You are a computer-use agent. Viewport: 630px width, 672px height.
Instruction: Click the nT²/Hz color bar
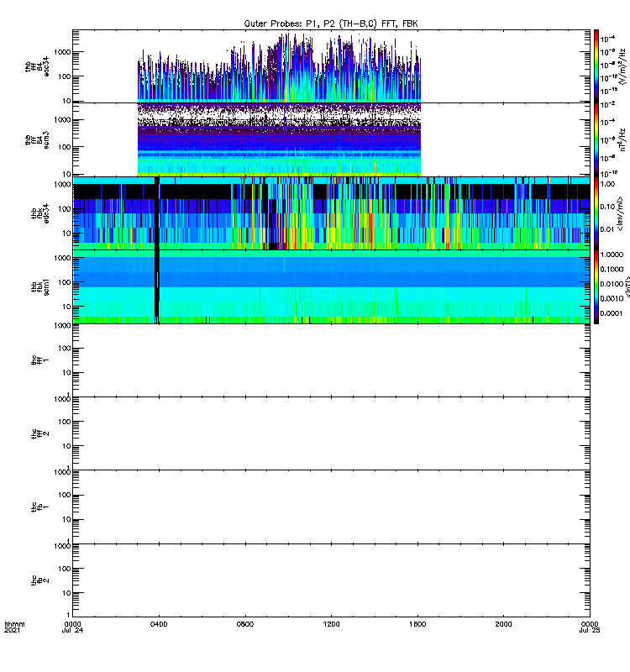(596, 139)
